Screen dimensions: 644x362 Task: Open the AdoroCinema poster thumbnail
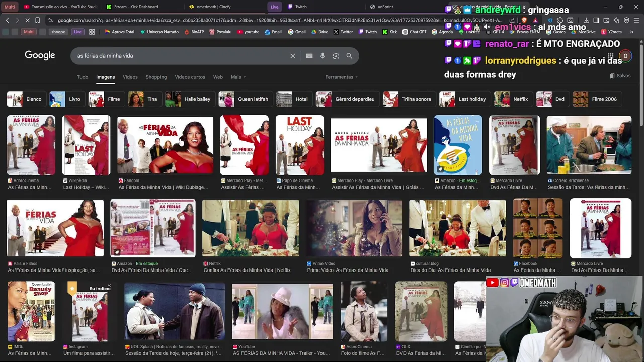pos(31,145)
